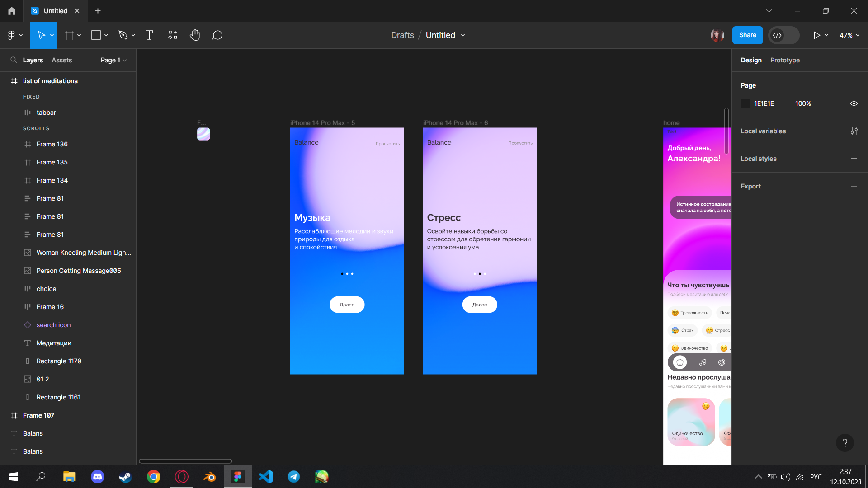Toggle Dev Mode switch
The width and height of the screenshot is (868, 488).
(x=783, y=35)
